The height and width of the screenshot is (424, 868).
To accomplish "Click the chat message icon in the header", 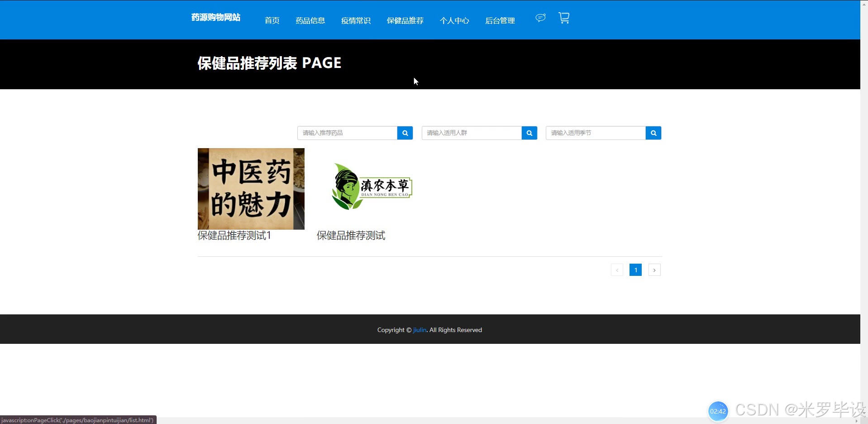I will click(539, 18).
